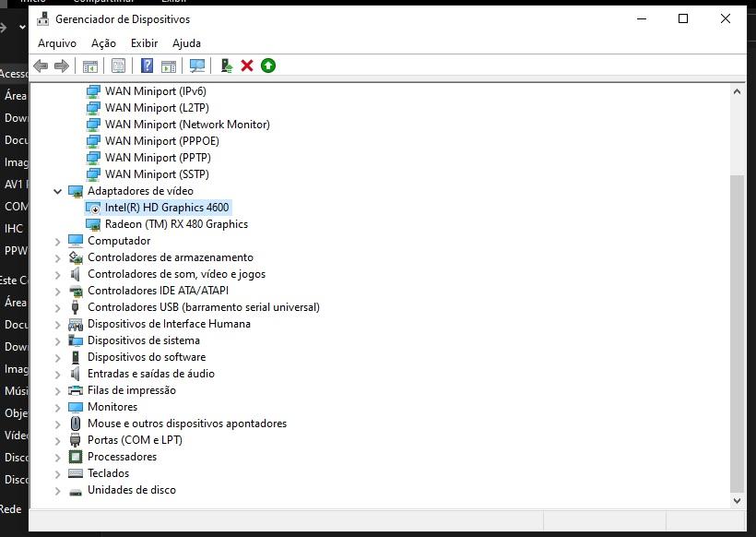Expand Controladores IDE ATA/ATAPI node
Image resolution: width=756 pixels, height=537 pixels.
pos(57,291)
